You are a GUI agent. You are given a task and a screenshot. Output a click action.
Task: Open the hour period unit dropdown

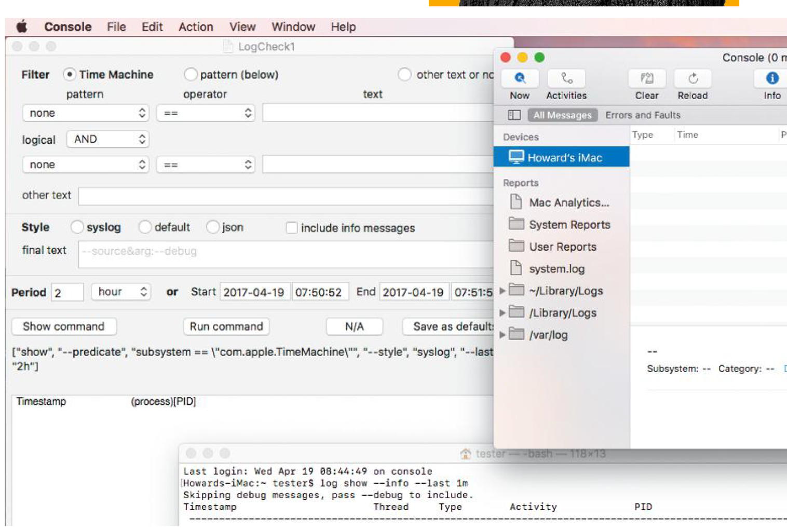(x=121, y=292)
